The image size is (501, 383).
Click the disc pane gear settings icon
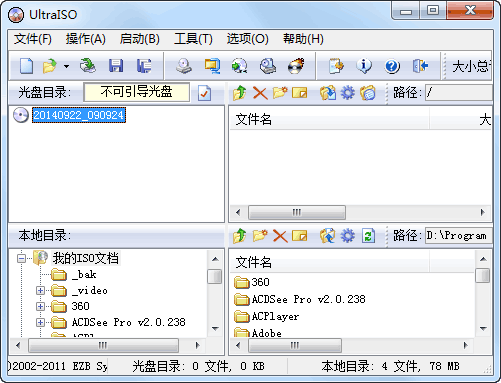pyautogui.click(x=348, y=93)
